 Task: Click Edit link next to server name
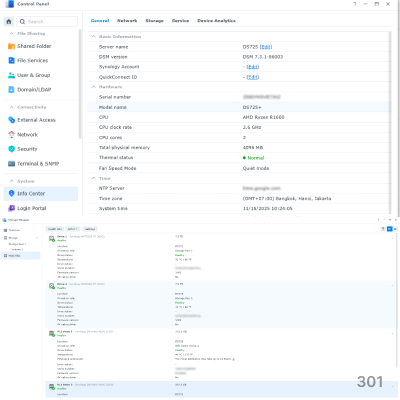[x=266, y=47]
